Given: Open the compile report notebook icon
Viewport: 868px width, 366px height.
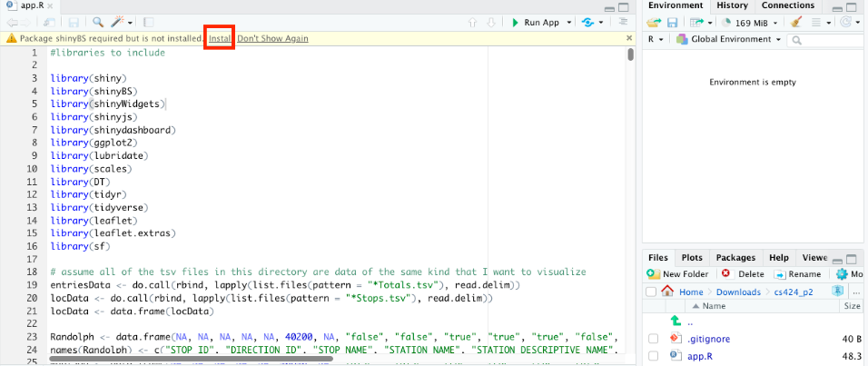Looking at the screenshot, I should (x=148, y=22).
